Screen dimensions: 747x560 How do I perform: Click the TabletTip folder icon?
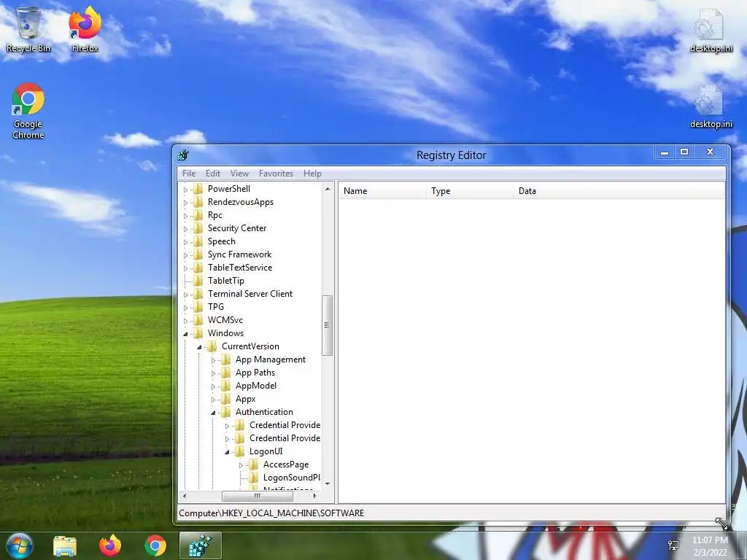coord(198,281)
